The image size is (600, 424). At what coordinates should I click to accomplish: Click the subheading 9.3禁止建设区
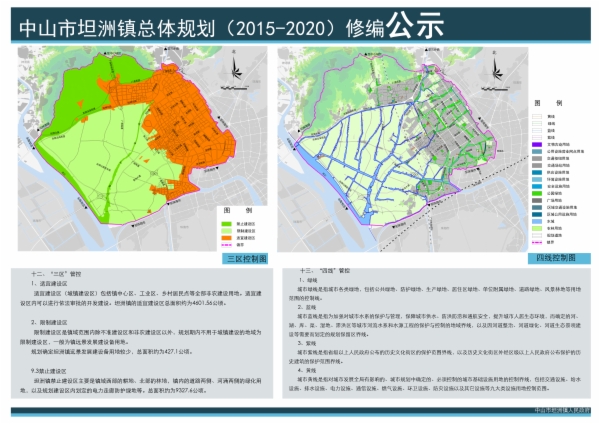(49, 371)
